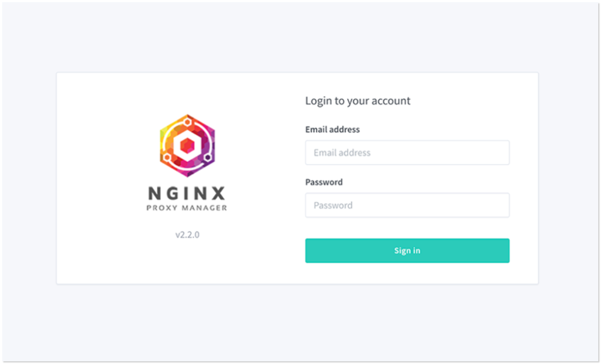601x364 pixels.
Task: Click the lower-right node circle on the logo
Action: click(x=208, y=158)
